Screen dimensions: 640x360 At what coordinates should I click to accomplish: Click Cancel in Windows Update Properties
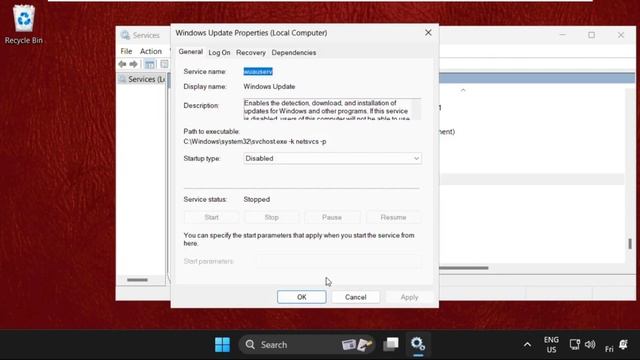click(356, 297)
